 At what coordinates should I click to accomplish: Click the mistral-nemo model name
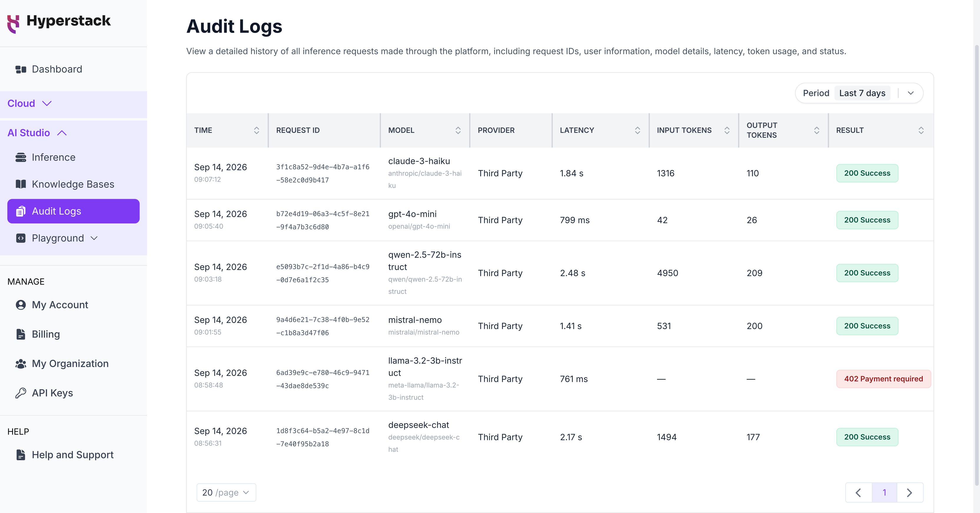coord(415,320)
